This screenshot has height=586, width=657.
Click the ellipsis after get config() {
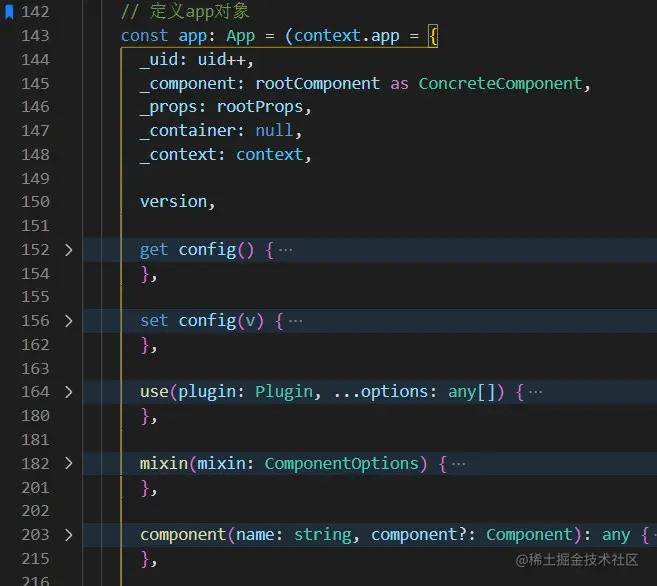coord(286,250)
